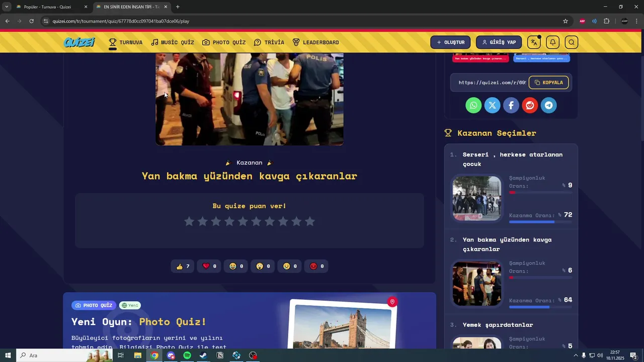This screenshot has width=644, height=362.
Task: Open Steam from the taskbar
Action: pyautogui.click(x=203, y=355)
